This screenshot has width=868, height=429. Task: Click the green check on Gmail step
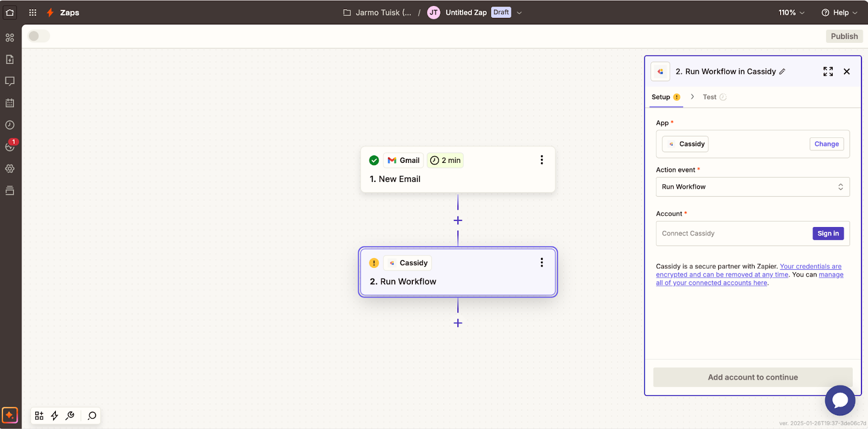tap(374, 160)
